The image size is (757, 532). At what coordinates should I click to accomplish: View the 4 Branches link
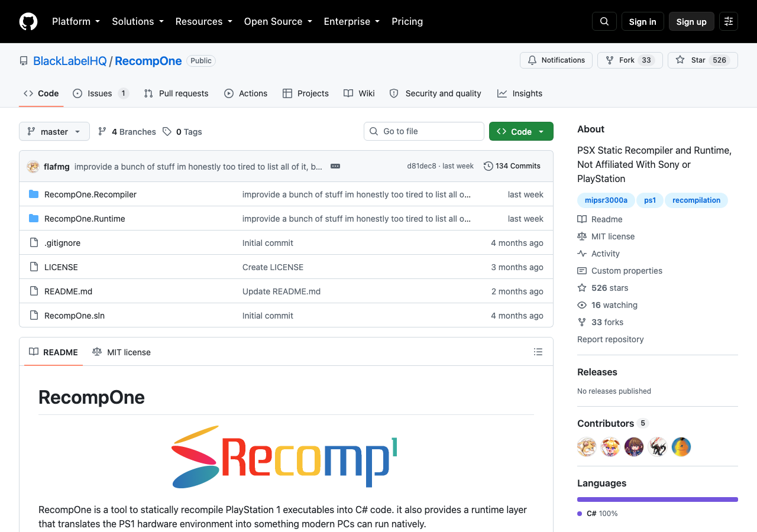pyautogui.click(x=127, y=132)
